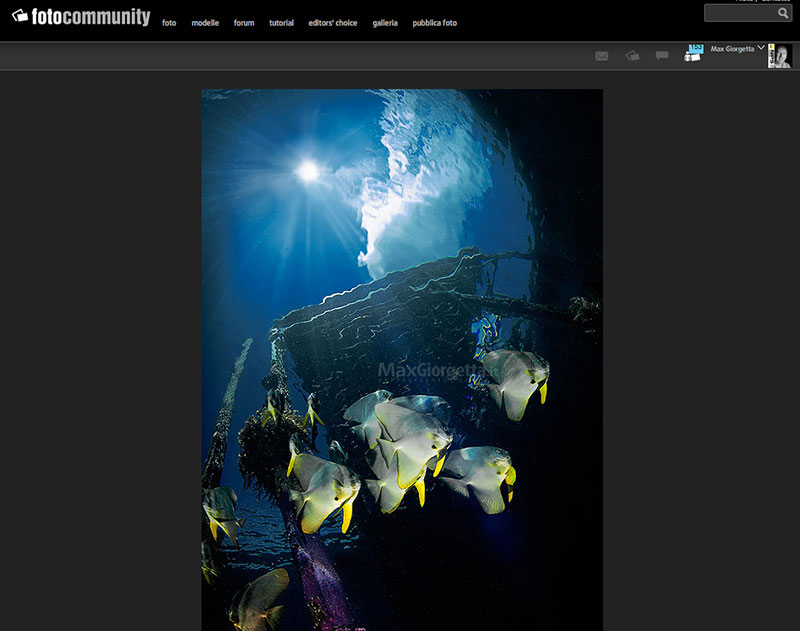The height and width of the screenshot is (631, 800).
Task: Click the Max Giorgetta username
Action: pyautogui.click(x=732, y=49)
